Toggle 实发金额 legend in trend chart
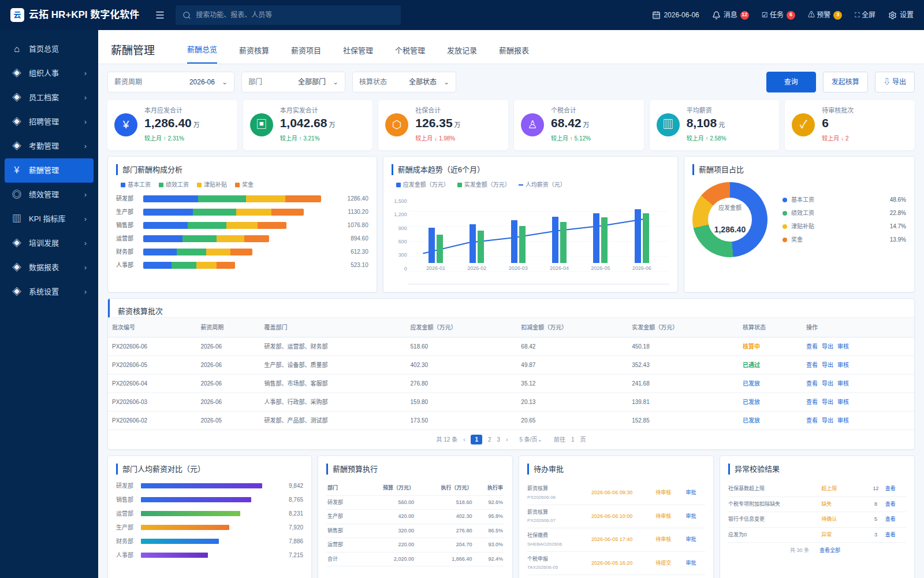The width and height of the screenshot is (924, 578). [482, 185]
